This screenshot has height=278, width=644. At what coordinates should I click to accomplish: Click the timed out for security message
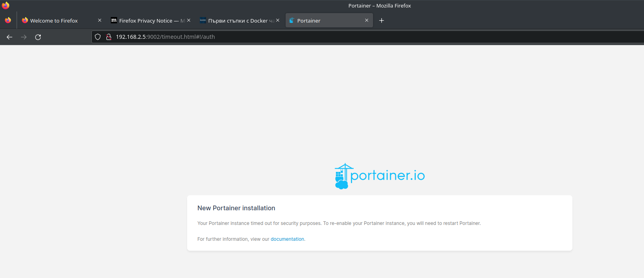[x=339, y=223]
